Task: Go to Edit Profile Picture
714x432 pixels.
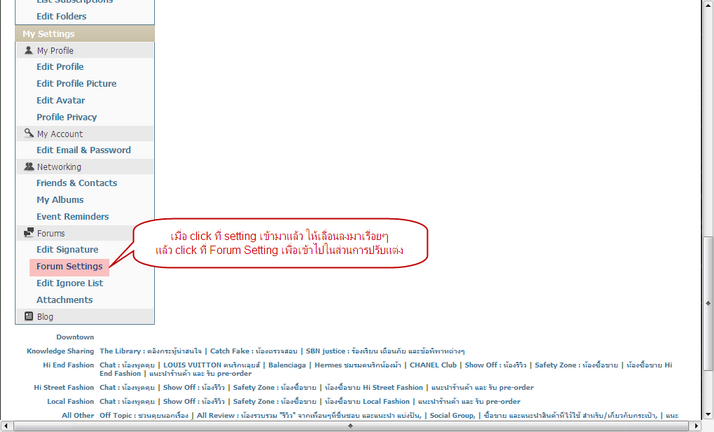Action: [76, 84]
